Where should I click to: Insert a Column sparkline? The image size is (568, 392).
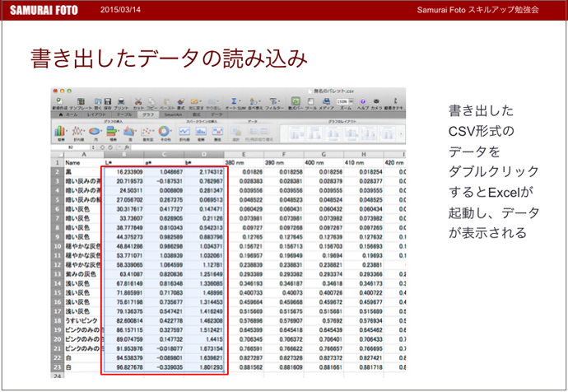(x=201, y=131)
